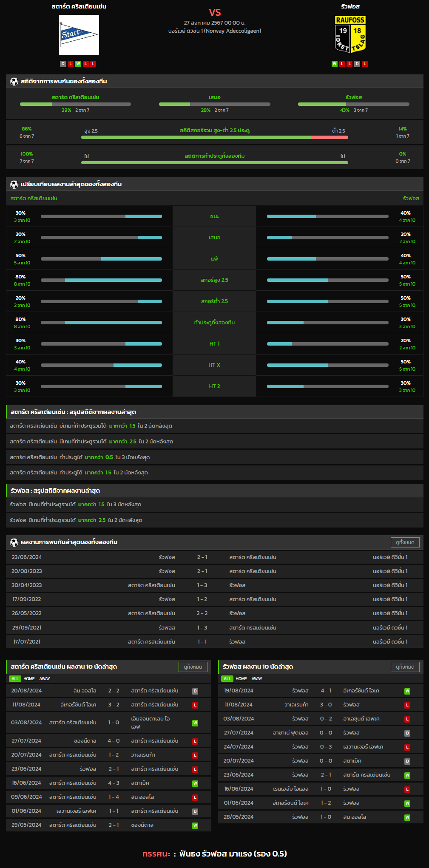429x868 pixels.
Task: Click the Raufoss team crest logo
Action: tap(350, 34)
